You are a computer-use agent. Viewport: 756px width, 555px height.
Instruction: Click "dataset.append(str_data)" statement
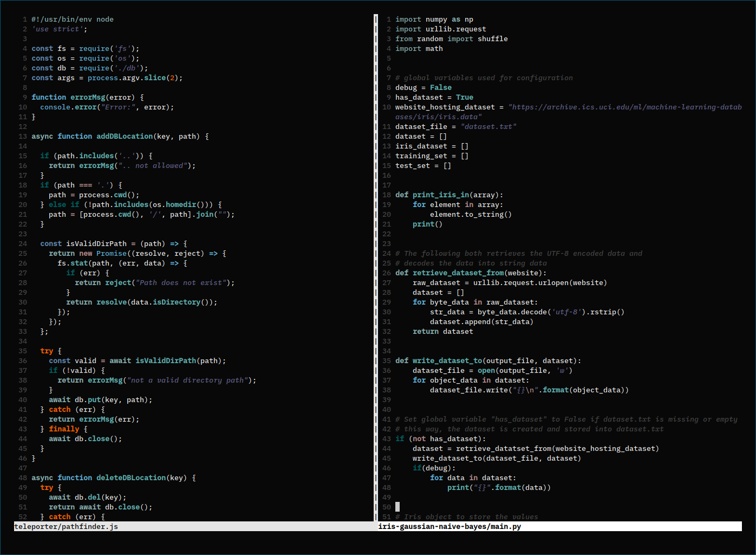482,322
